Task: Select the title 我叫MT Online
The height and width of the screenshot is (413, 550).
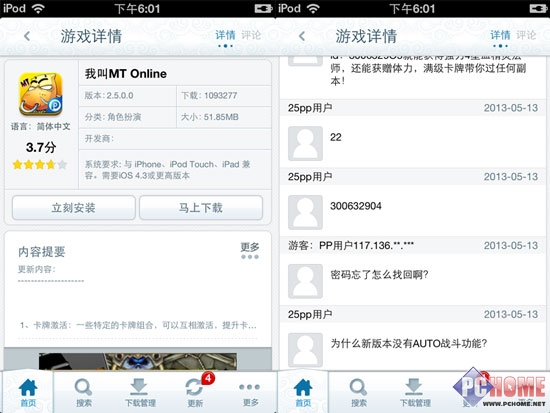Action: pyautogui.click(x=126, y=74)
